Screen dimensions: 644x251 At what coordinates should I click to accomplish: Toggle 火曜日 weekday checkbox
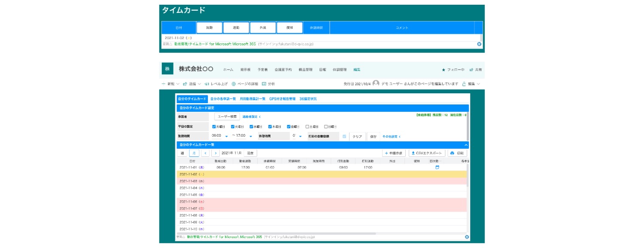[233, 127]
